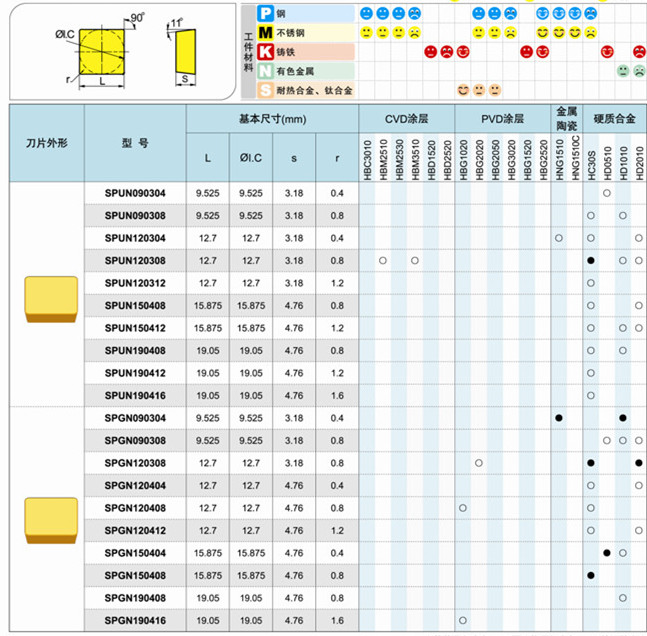Image resolution: width=647 pixels, height=636 pixels.
Task: Click the 硬质合金 column group header
Action: point(614,116)
